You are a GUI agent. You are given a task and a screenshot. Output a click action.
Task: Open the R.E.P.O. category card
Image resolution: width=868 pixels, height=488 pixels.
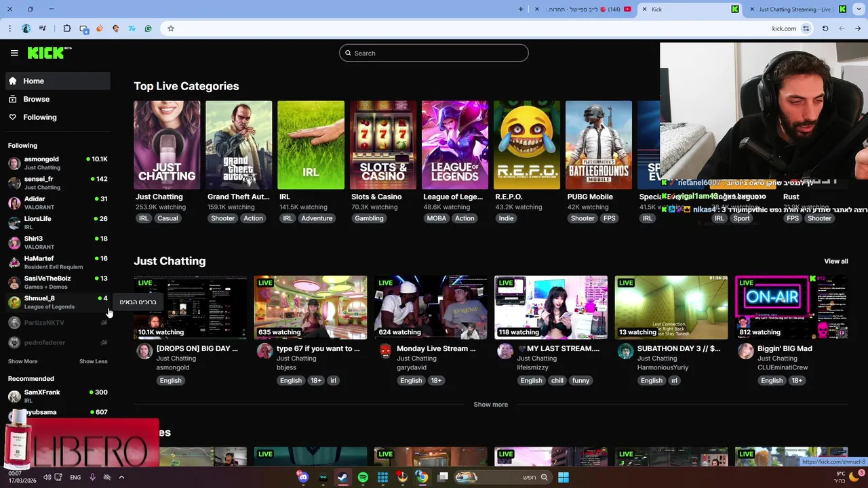click(527, 145)
